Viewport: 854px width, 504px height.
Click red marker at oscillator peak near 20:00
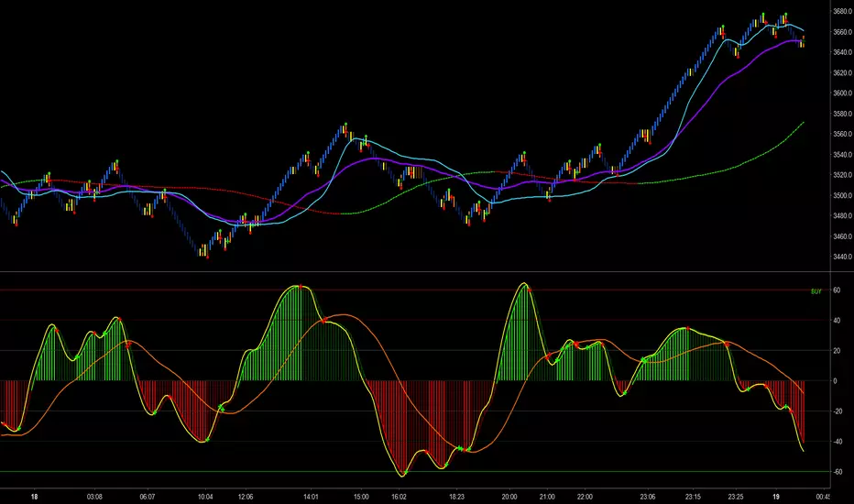(x=530, y=290)
